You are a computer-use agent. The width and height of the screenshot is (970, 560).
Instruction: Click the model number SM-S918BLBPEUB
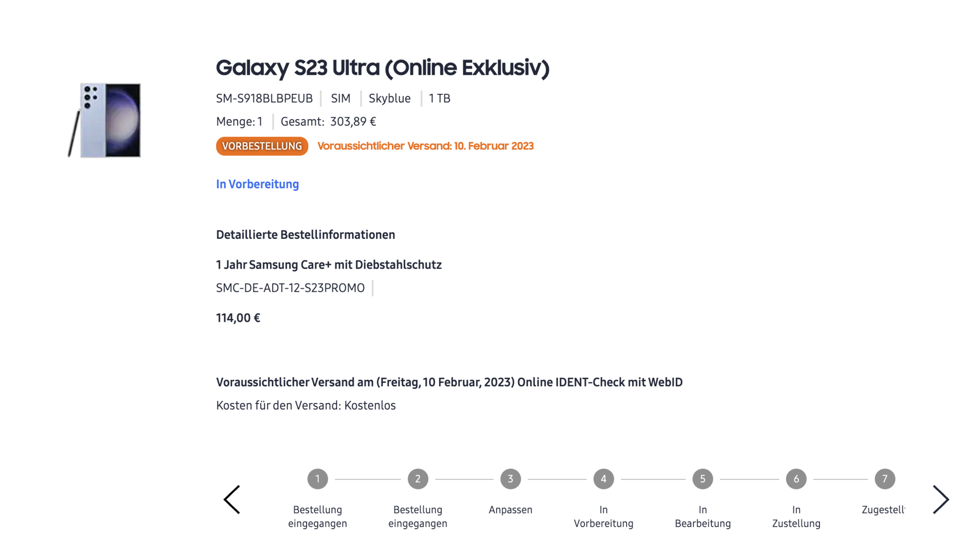[264, 98]
